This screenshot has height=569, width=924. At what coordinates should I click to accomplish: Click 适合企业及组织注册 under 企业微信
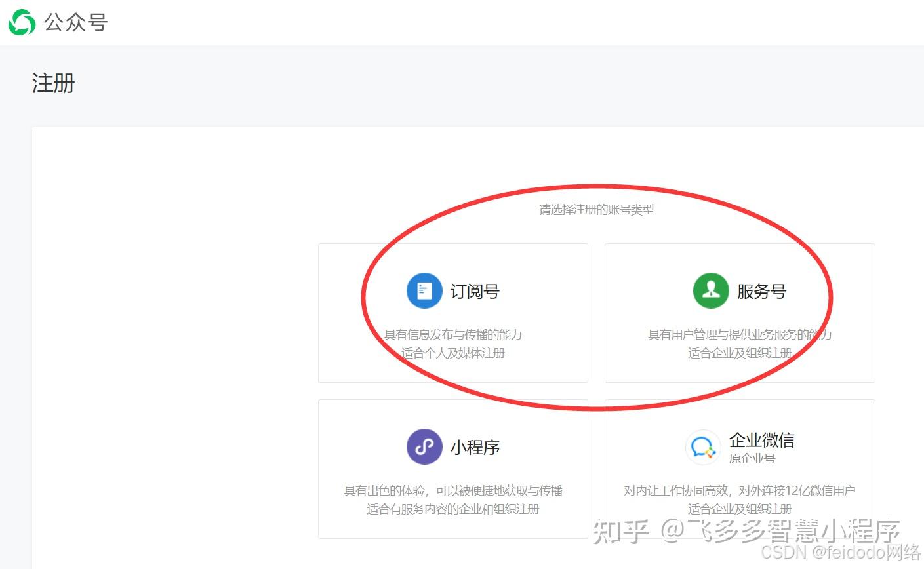pyautogui.click(x=740, y=509)
